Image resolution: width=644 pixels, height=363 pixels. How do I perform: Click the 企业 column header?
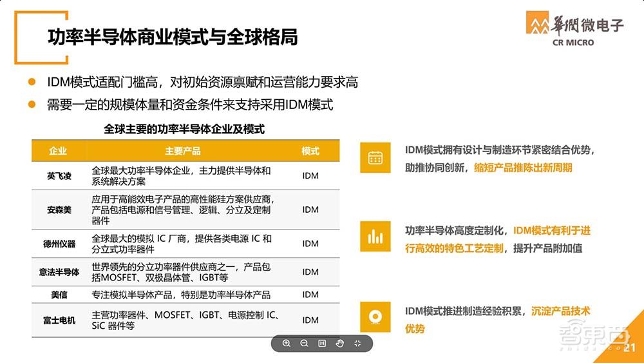click(x=58, y=151)
